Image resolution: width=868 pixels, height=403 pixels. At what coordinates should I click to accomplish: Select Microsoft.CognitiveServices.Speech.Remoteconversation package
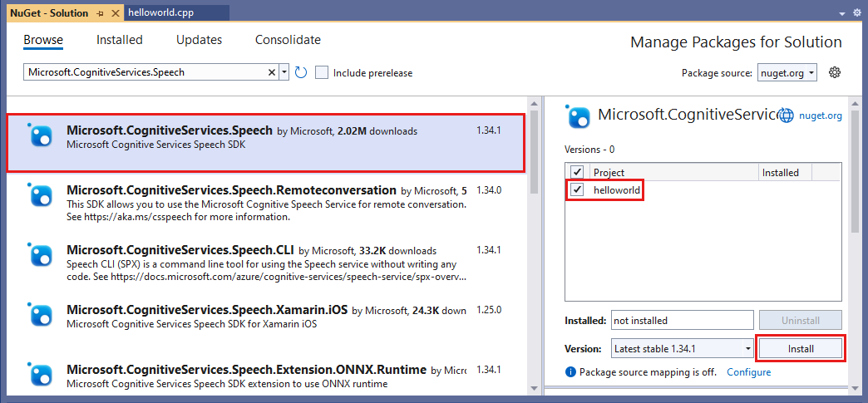click(266, 203)
